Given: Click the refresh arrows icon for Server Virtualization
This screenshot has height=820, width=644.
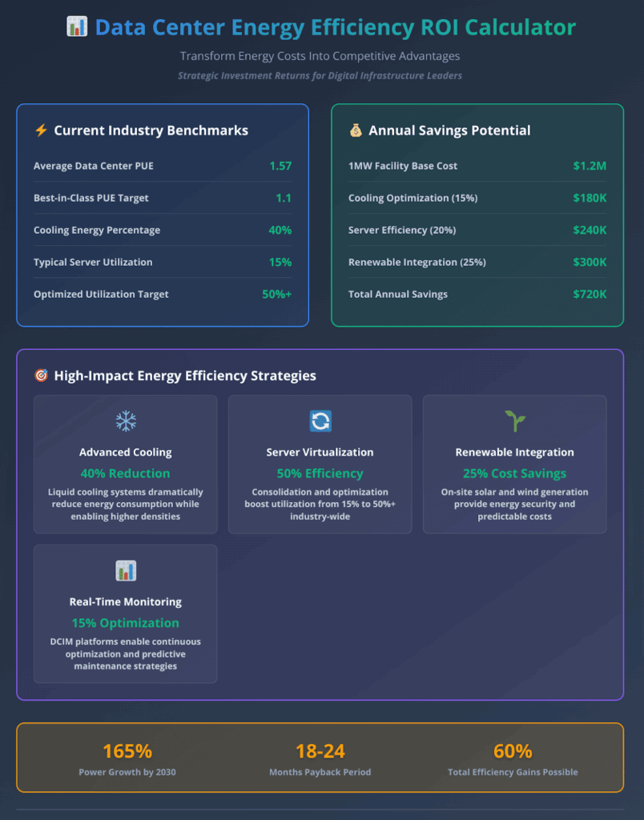Looking at the screenshot, I should click(320, 421).
